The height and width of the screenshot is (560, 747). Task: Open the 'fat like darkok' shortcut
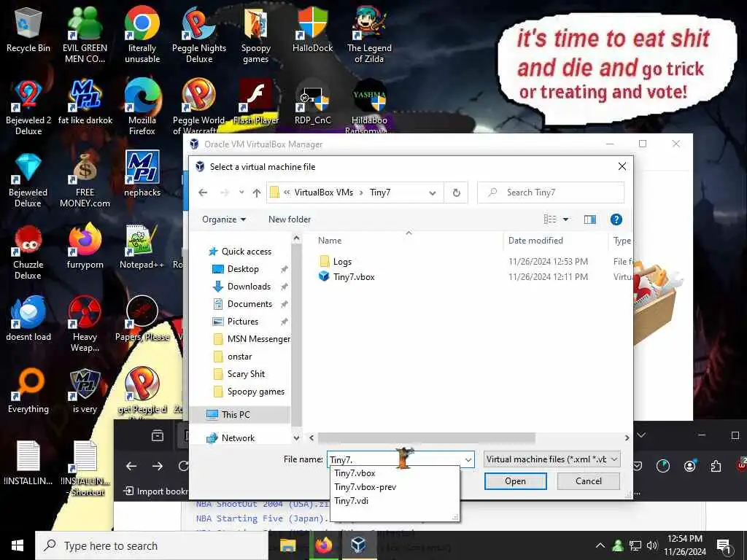coord(85,102)
